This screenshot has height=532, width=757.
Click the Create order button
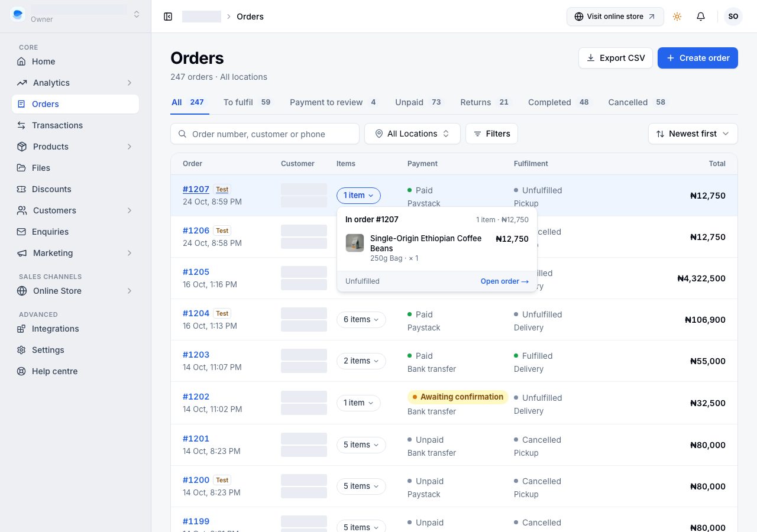point(698,58)
